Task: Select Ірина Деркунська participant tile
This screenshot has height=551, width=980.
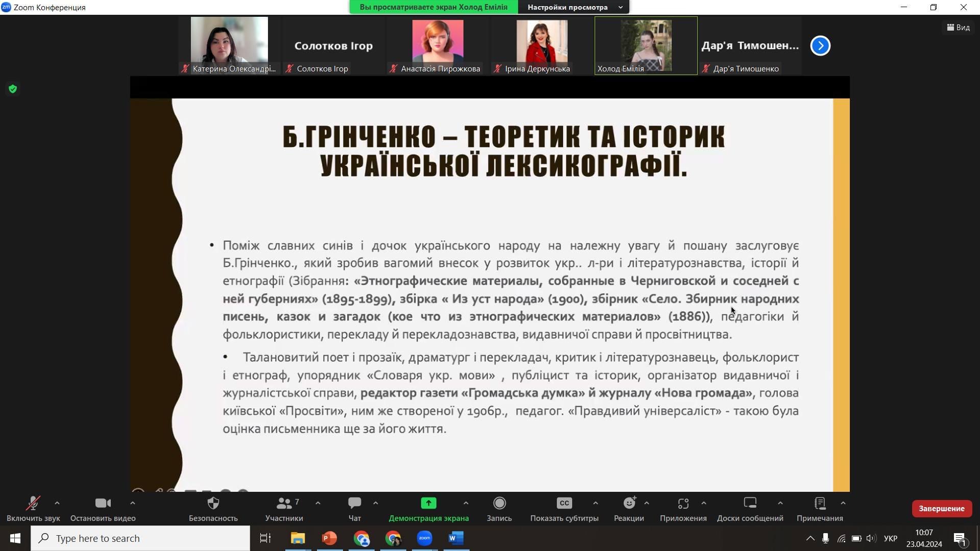Action: (x=542, y=46)
